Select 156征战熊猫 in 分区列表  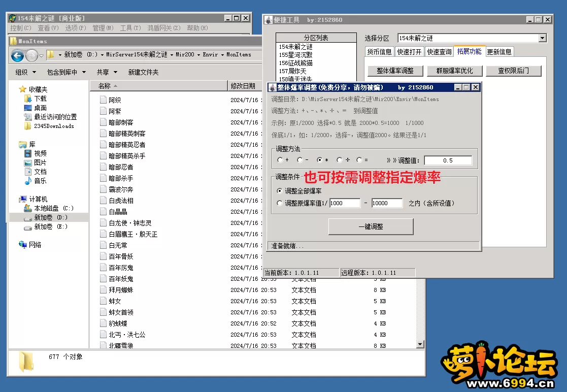[295, 62]
